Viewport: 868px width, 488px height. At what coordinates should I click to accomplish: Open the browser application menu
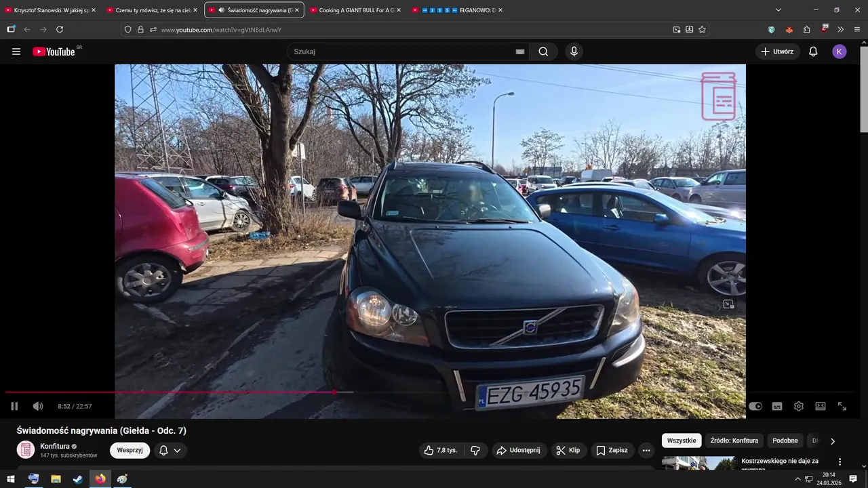[857, 30]
